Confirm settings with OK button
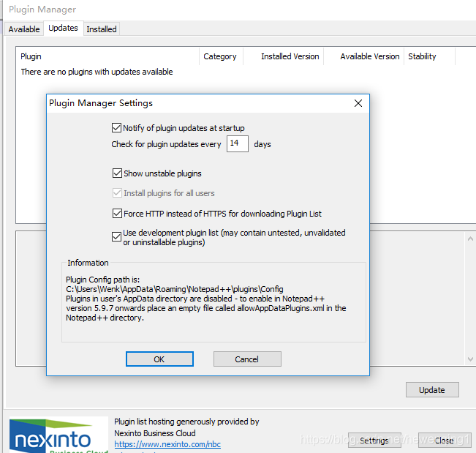The height and width of the screenshot is (453, 476). tap(159, 359)
